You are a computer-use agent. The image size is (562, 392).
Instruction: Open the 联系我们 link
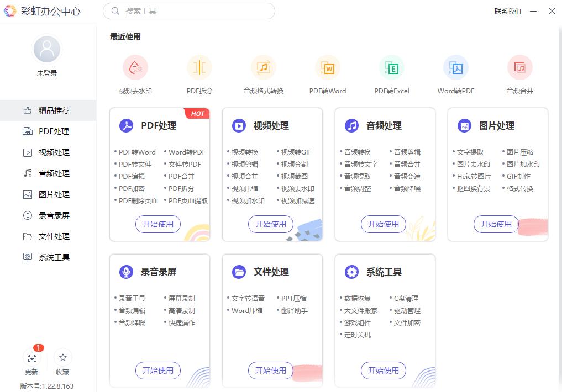coord(506,11)
